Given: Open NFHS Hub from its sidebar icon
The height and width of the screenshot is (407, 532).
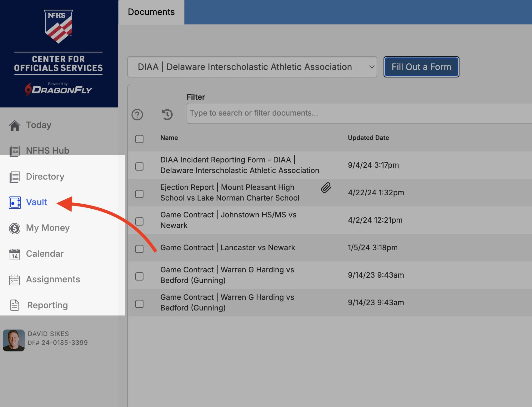Looking at the screenshot, I should point(15,151).
